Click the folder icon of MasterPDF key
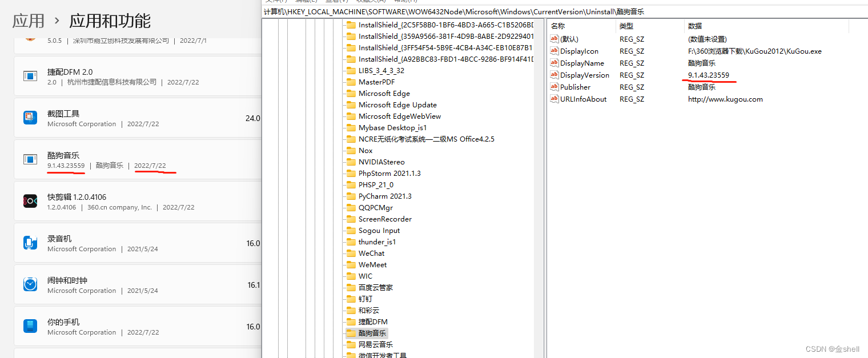The image size is (868, 358). (351, 82)
